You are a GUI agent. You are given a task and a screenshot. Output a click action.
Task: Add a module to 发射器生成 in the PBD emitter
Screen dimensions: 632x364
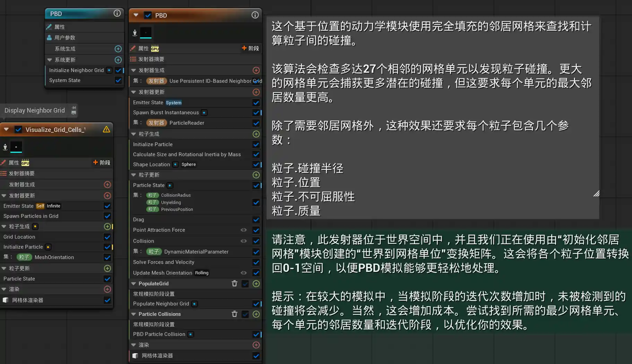256,70
